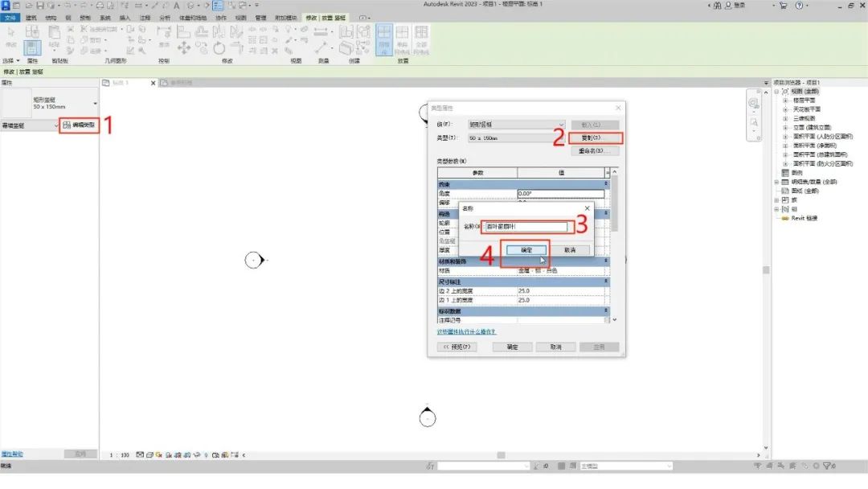Viewport: 868px width, 489px height.
Task: Click the Move tool in the Modify panel
Action: 184,48
